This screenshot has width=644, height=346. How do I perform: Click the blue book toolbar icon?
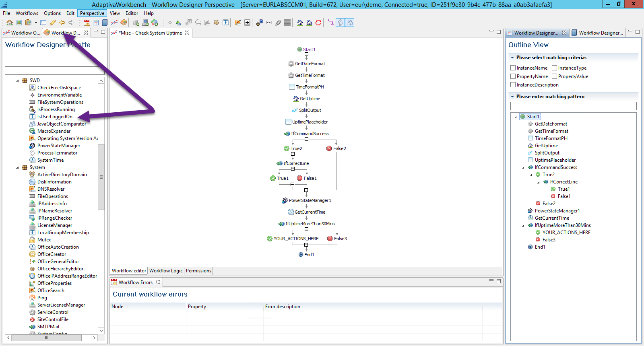pyautogui.click(x=105, y=23)
